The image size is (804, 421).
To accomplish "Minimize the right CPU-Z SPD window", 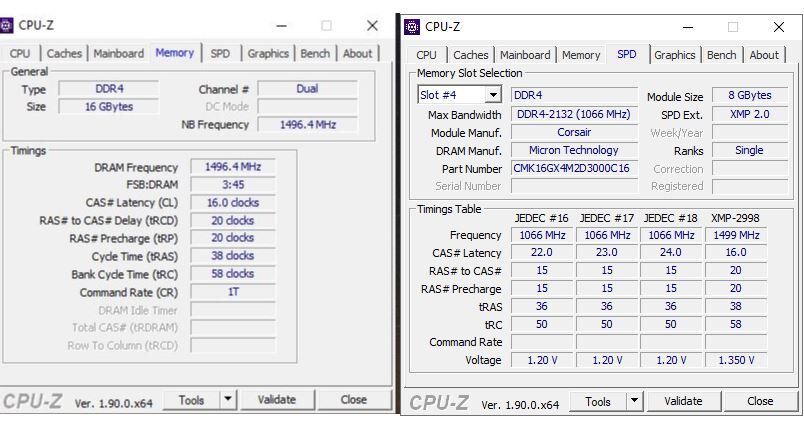I will [688, 27].
